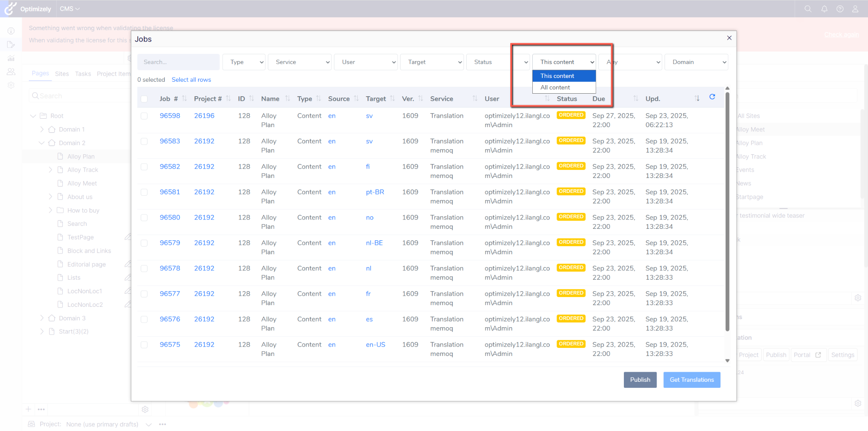The image size is (868, 431).
Task: Open the notifications bell icon
Action: coord(824,9)
